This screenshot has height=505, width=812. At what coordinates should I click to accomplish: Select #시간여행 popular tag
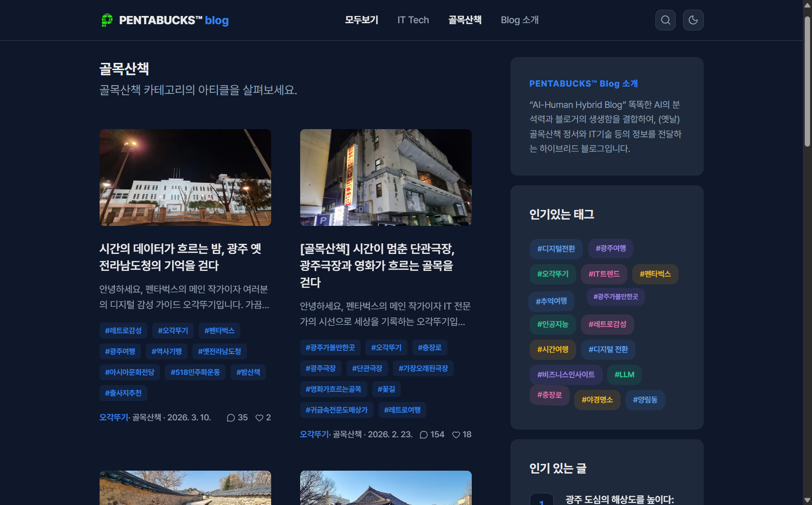(x=553, y=349)
